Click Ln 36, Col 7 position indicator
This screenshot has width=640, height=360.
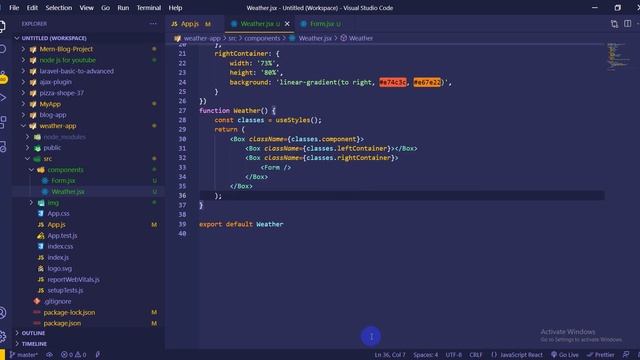tap(390, 355)
